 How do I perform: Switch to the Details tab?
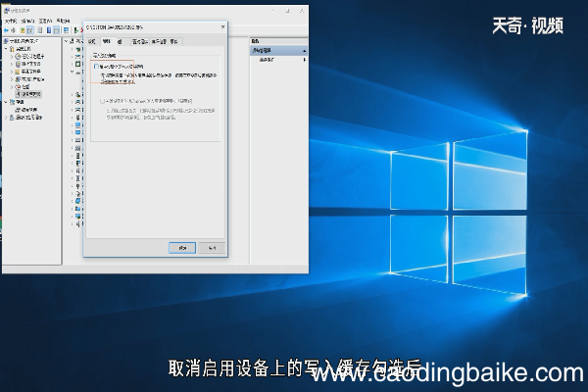pos(159,41)
